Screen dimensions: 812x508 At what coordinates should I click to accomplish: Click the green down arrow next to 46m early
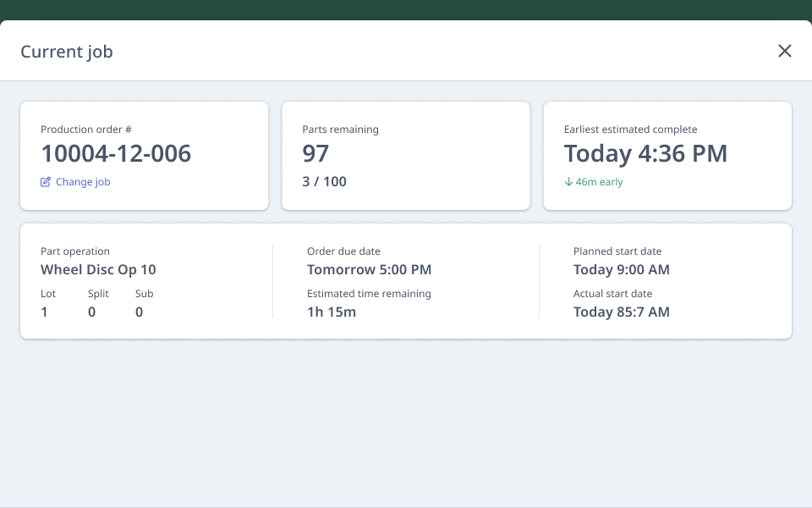click(570, 182)
